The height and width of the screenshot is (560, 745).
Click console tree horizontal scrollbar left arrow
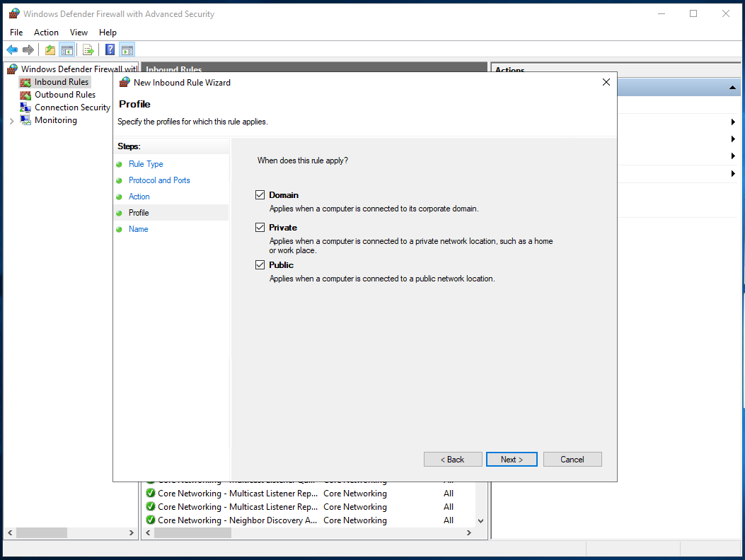coord(10,533)
